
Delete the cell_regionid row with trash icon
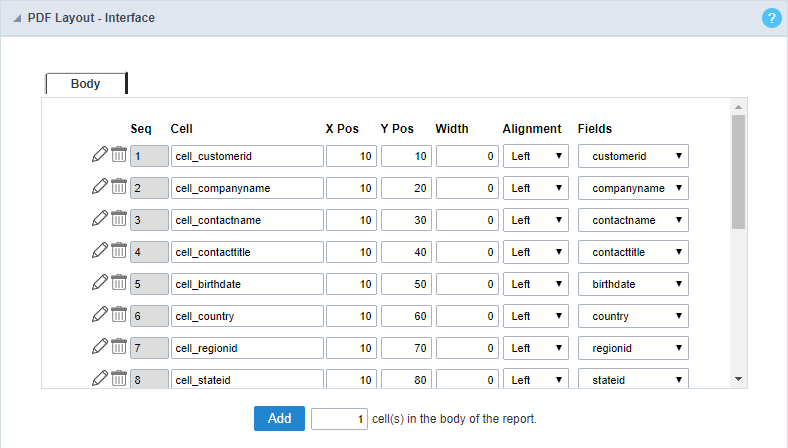(x=119, y=346)
